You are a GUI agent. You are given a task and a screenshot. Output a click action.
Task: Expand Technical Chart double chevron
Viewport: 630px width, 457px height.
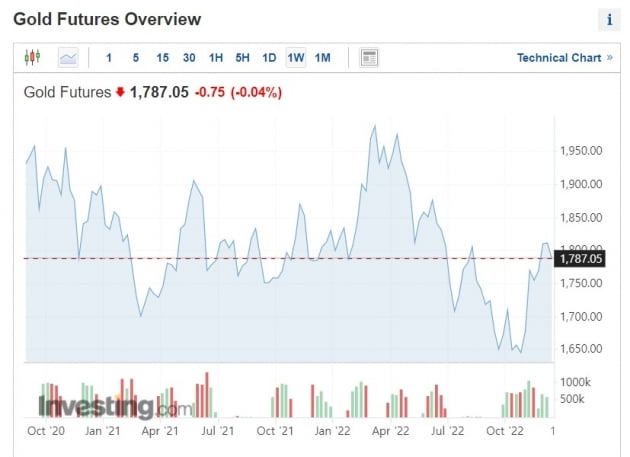point(610,58)
